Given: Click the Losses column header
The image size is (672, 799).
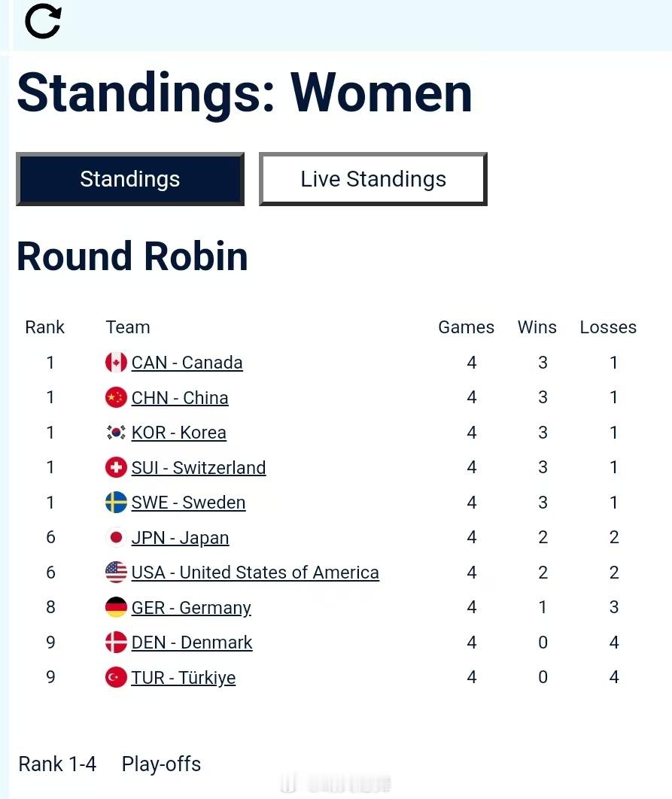Looking at the screenshot, I should tap(608, 327).
